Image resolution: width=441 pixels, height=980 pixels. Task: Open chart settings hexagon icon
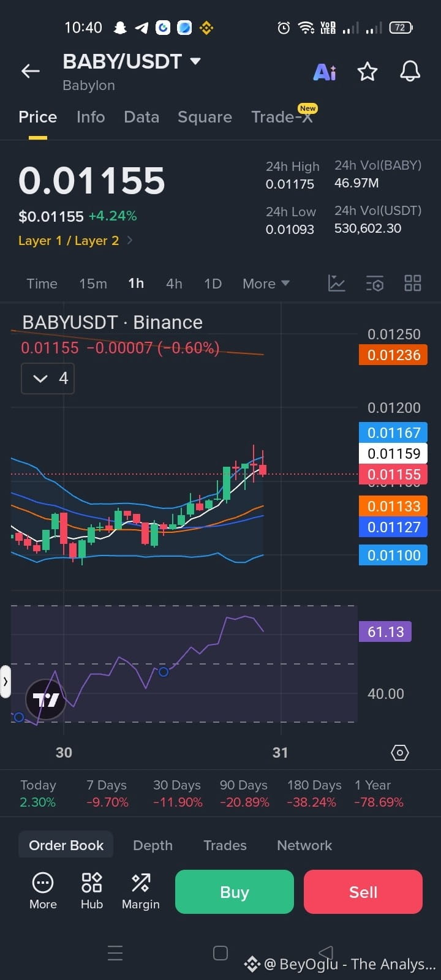tap(400, 753)
